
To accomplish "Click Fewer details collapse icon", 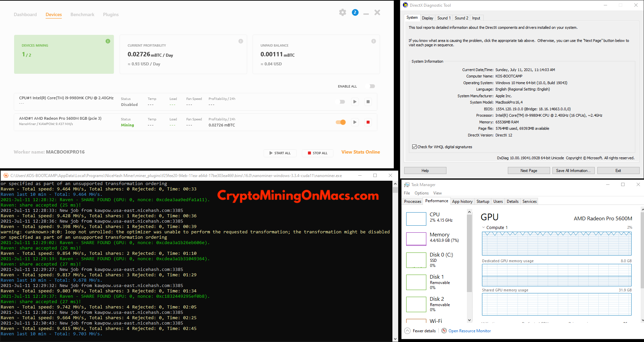I will click(x=407, y=331).
